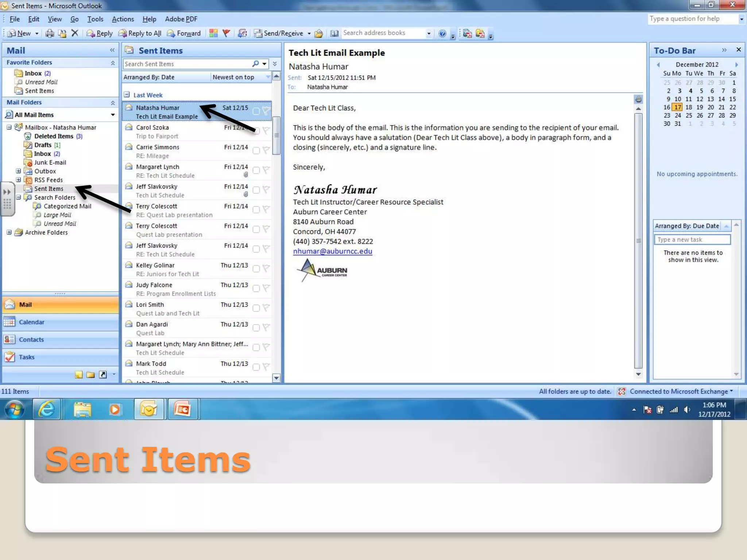
Task: Click the message list scroll down arrow
Action: click(276, 378)
